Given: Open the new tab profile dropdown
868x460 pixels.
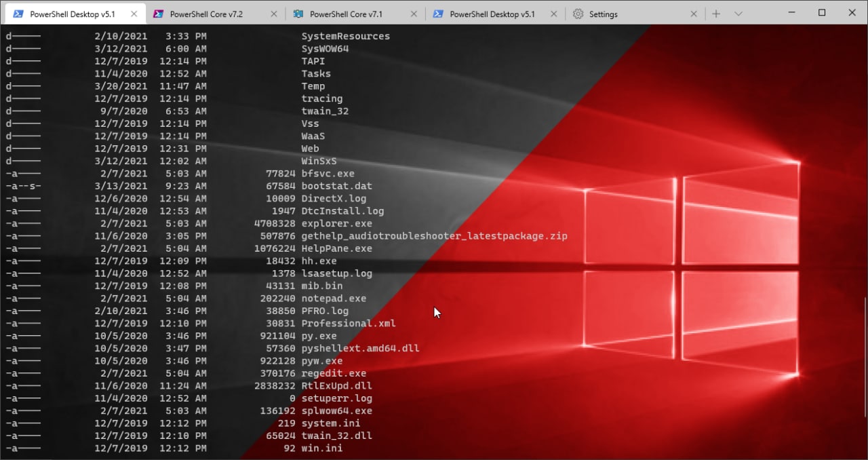Looking at the screenshot, I should pyautogui.click(x=738, y=14).
